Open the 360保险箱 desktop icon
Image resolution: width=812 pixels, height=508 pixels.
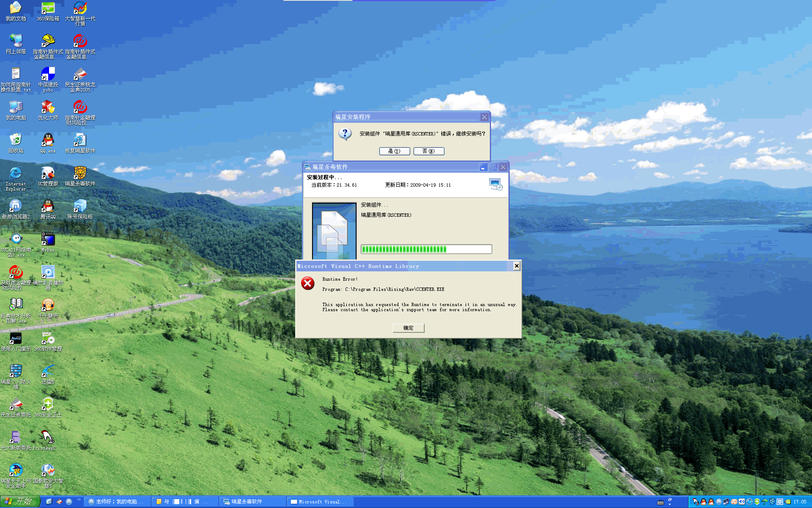[x=48, y=8]
